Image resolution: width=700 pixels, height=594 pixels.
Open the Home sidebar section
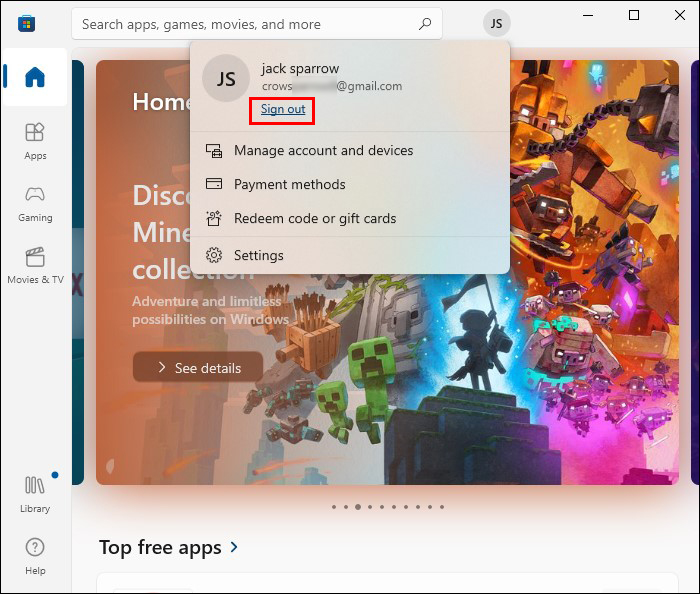pyautogui.click(x=34, y=77)
